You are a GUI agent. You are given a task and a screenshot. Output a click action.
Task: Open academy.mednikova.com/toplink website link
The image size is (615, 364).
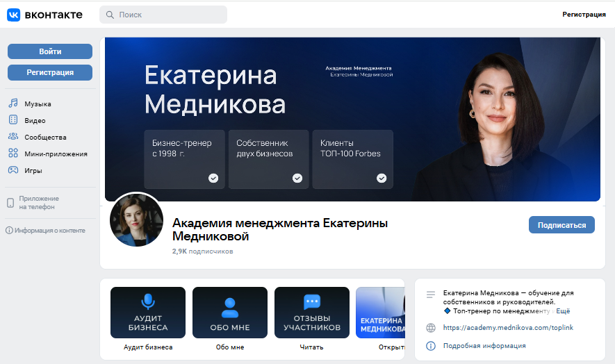(x=508, y=327)
